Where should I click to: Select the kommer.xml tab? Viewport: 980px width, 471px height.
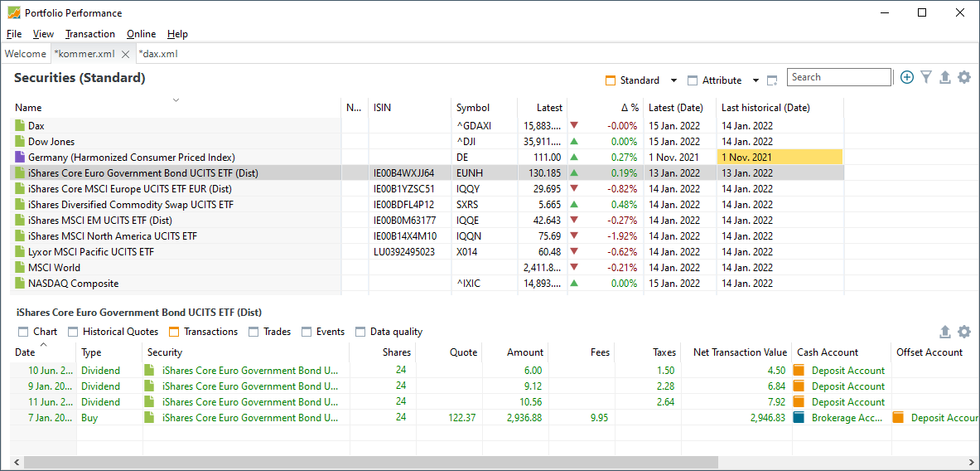84,54
